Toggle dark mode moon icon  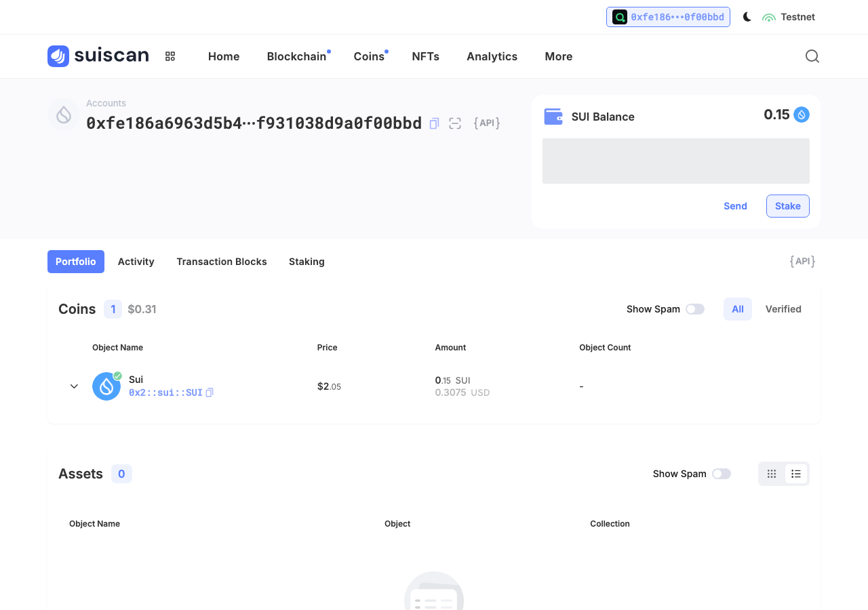click(x=747, y=17)
